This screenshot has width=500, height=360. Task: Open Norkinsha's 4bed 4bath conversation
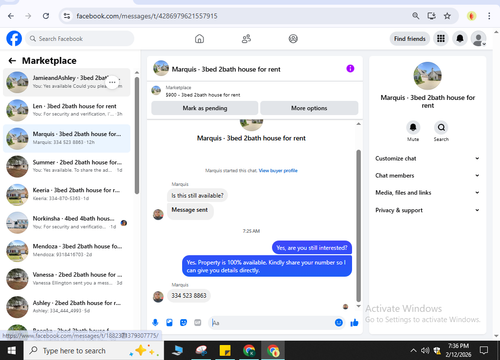pyautogui.click(x=67, y=222)
